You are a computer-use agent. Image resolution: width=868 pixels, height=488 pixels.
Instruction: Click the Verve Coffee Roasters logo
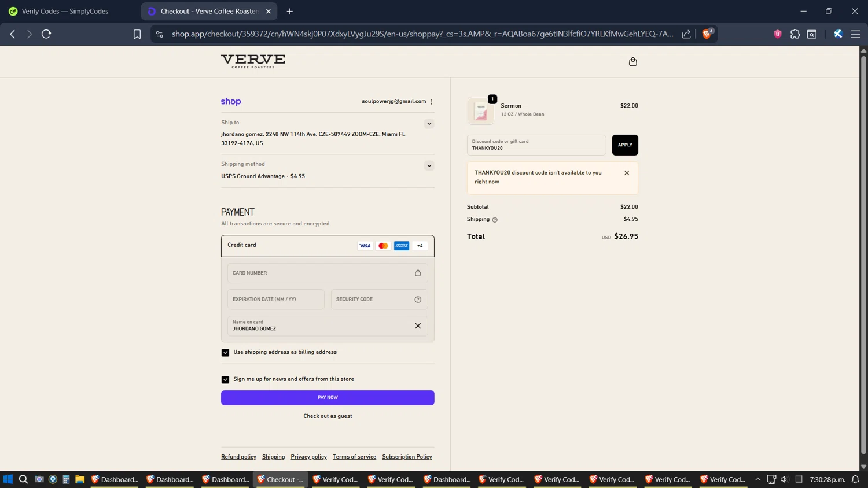[x=253, y=61]
